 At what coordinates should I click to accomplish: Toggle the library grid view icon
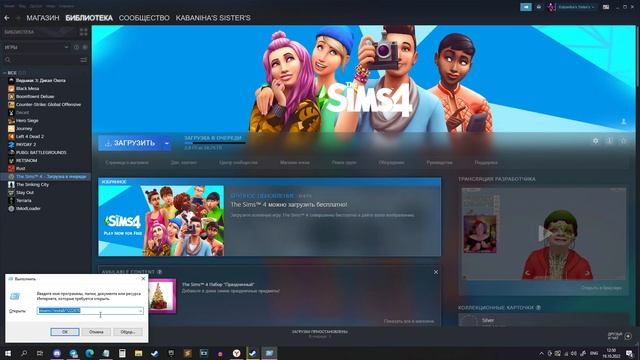point(84,32)
